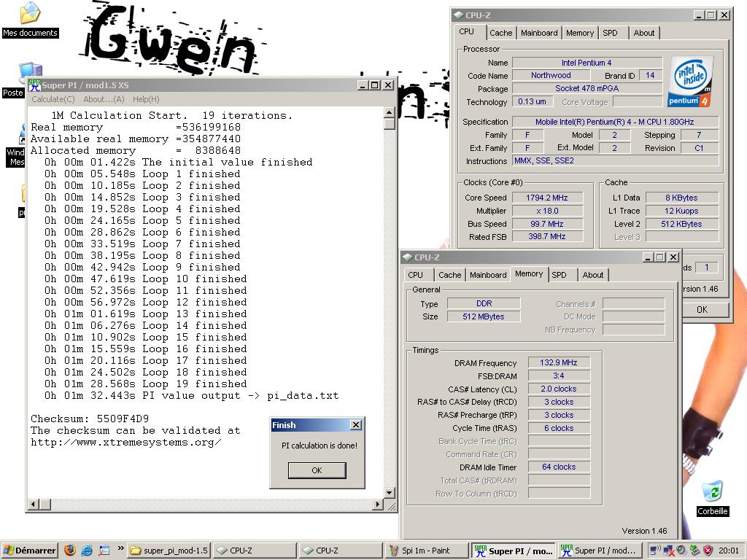Switch to Spi 1m - Paint taskbar button
Screen dimensions: 747x560
pyautogui.click(x=427, y=551)
